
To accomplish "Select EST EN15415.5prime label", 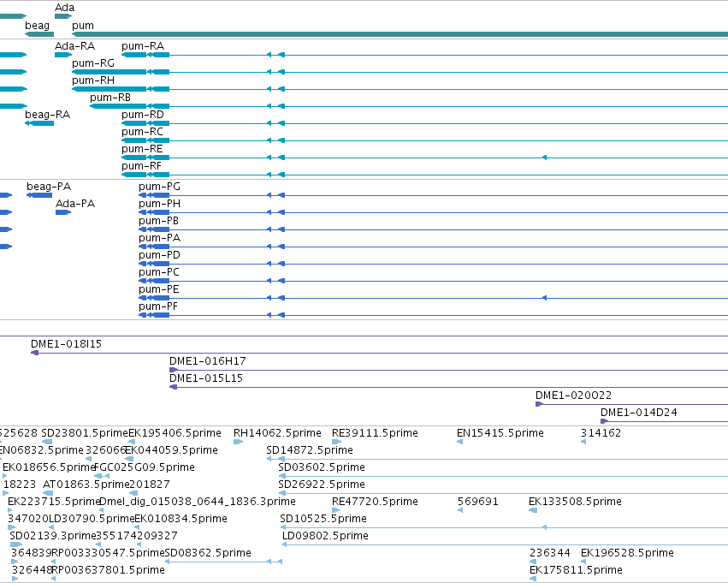I will [500, 433].
